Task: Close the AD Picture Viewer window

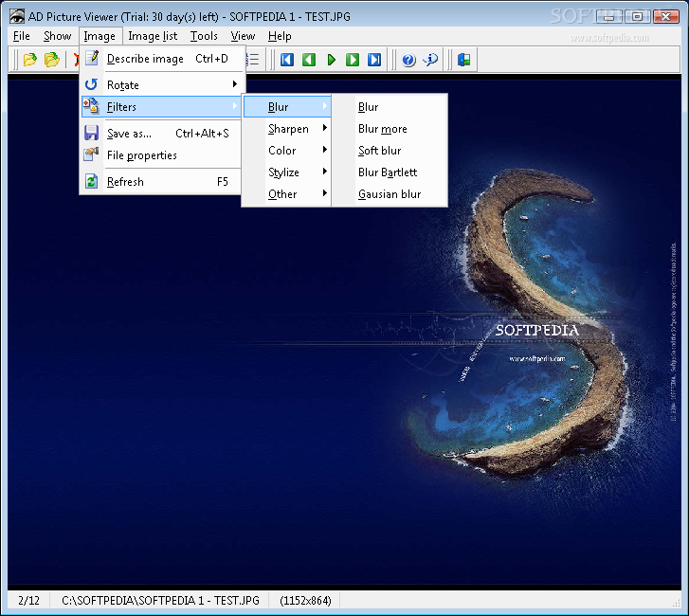Action: tap(665, 17)
